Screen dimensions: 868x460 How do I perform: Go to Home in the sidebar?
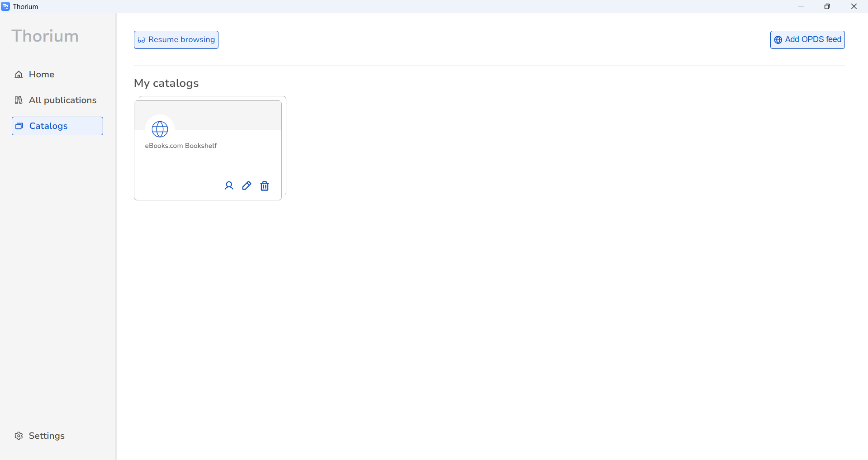(57, 74)
